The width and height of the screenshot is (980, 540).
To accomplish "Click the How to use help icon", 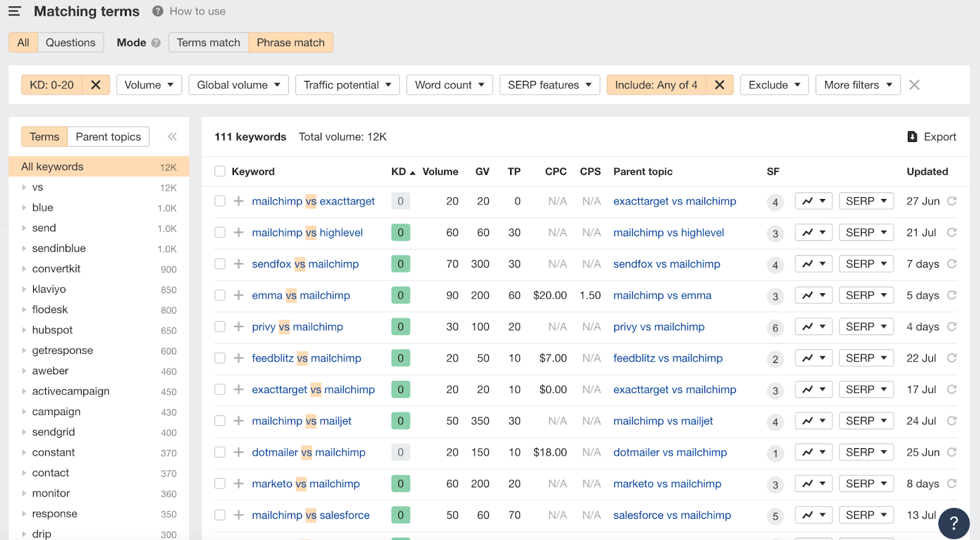I will pos(158,11).
